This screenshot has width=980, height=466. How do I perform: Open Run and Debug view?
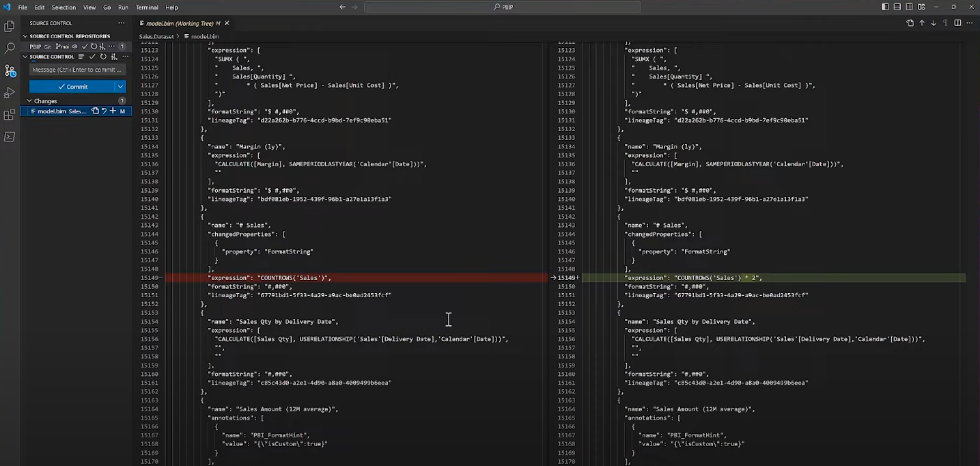tap(10, 92)
